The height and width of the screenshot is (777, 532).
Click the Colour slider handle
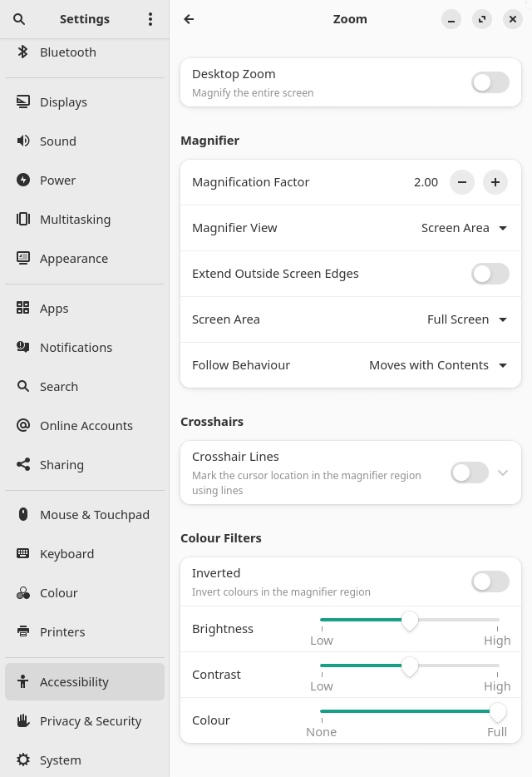(498, 712)
